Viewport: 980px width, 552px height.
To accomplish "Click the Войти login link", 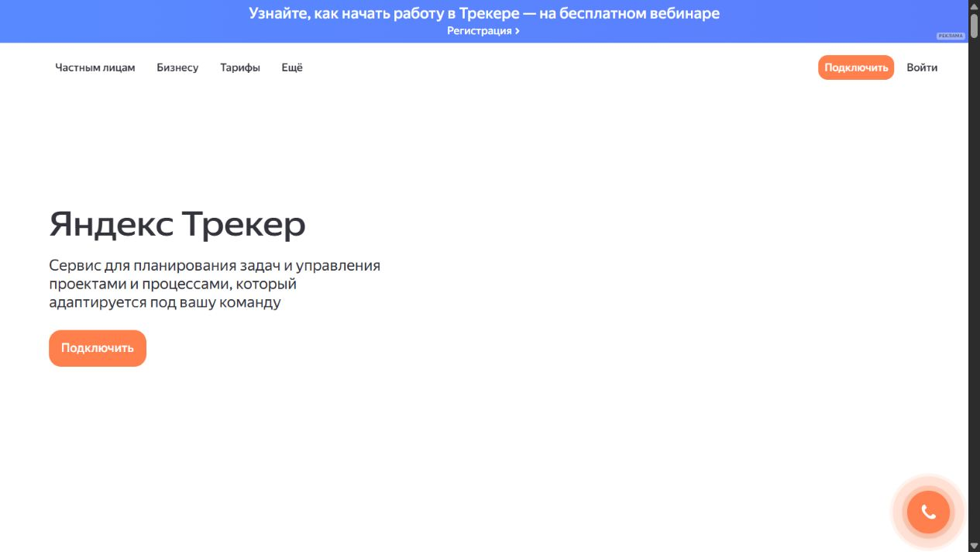I will pyautogui.click(x=922, y=67).
